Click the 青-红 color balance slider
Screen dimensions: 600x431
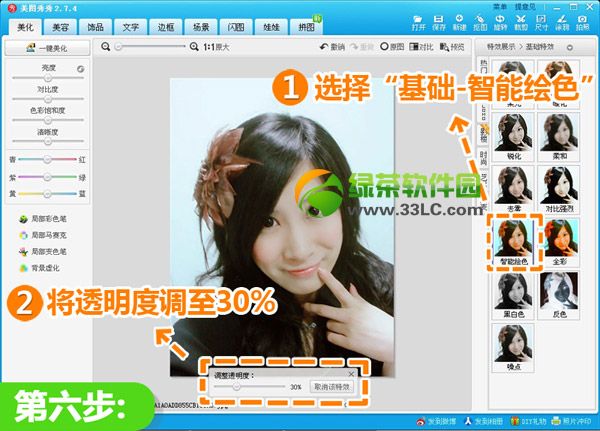pos(47,159)
